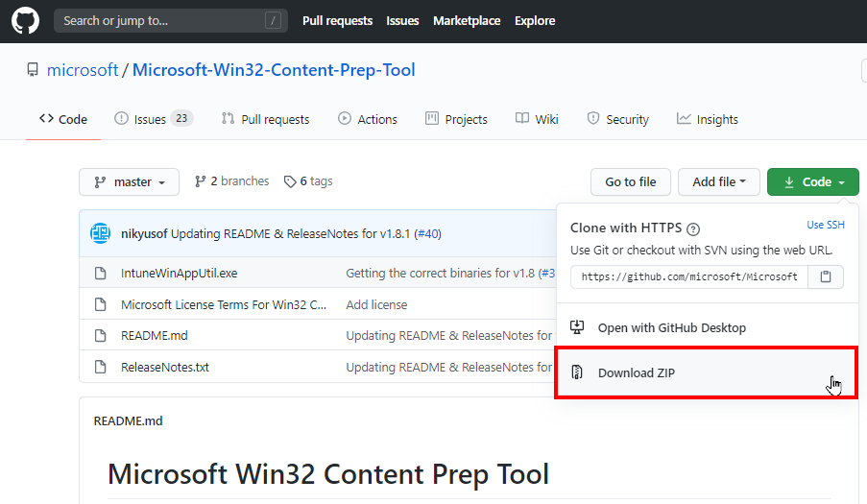Open Pull requests in top navigation bar
Image resolution: width=867 pixels, height=504 pixels.
337,21
